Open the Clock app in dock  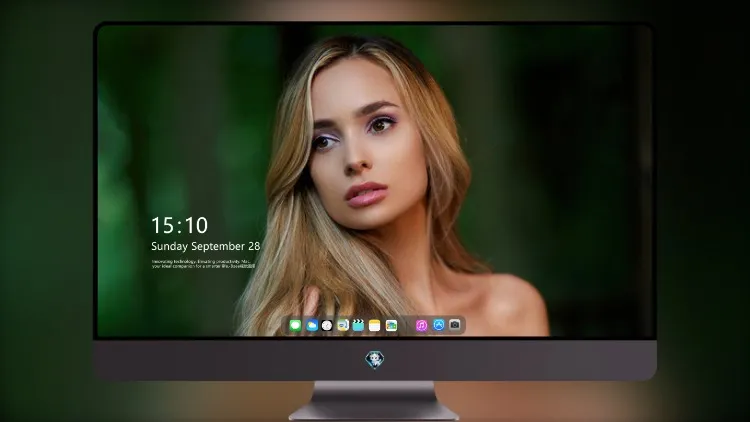tap(327, 325)
